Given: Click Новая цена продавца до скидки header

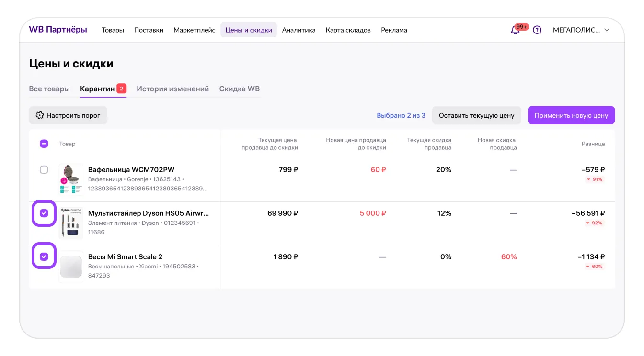Looking at the screenshot, I should point(356,144).
